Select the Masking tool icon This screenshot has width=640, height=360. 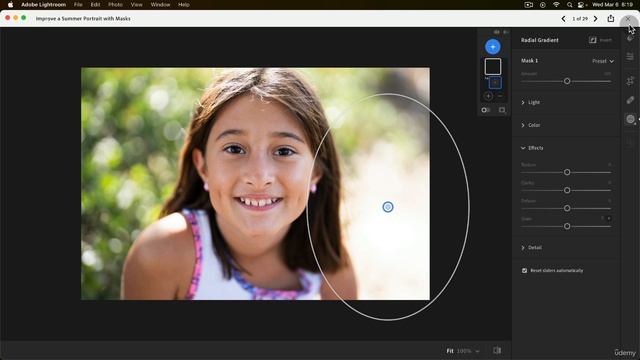tap(631, 119)
